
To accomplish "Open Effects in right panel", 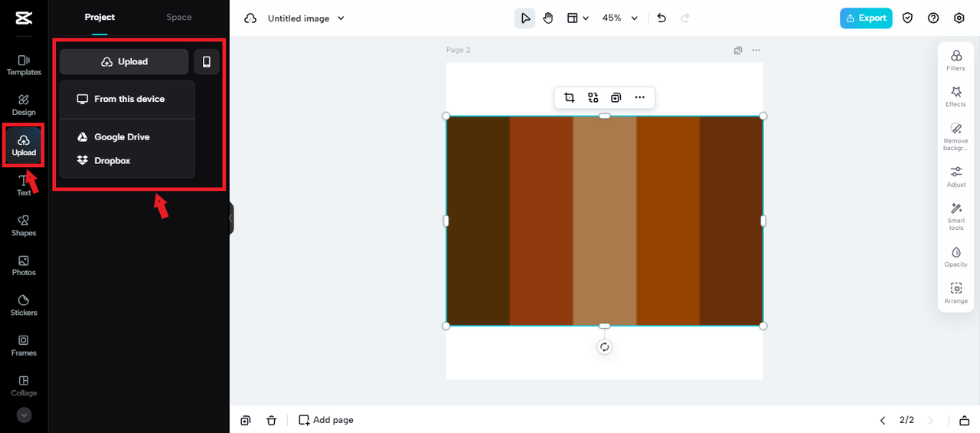I will [x=955, y=97].
